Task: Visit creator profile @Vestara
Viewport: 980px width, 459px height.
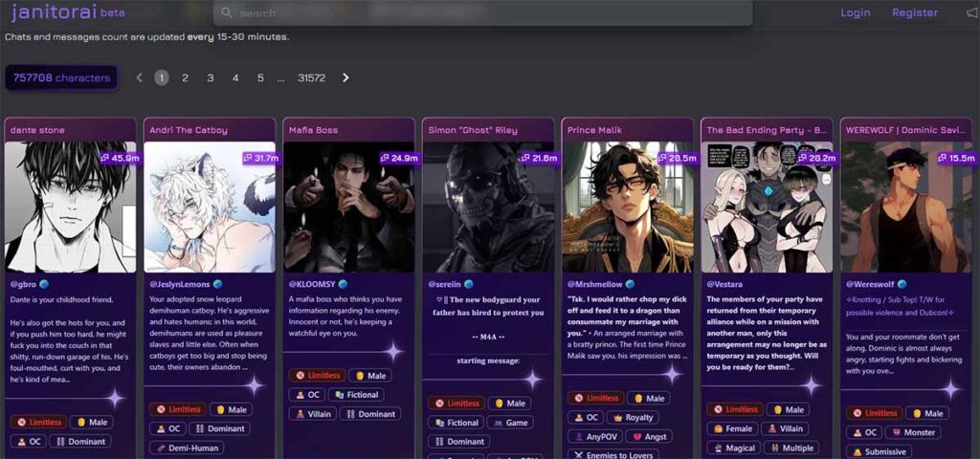Action: click(x=725, y=284)
